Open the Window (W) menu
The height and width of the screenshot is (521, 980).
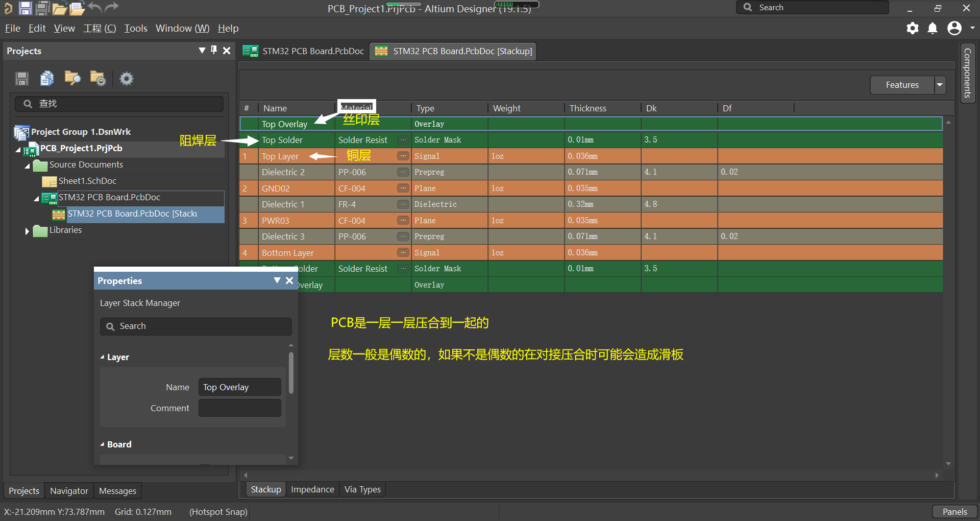[x=182, y=28]
